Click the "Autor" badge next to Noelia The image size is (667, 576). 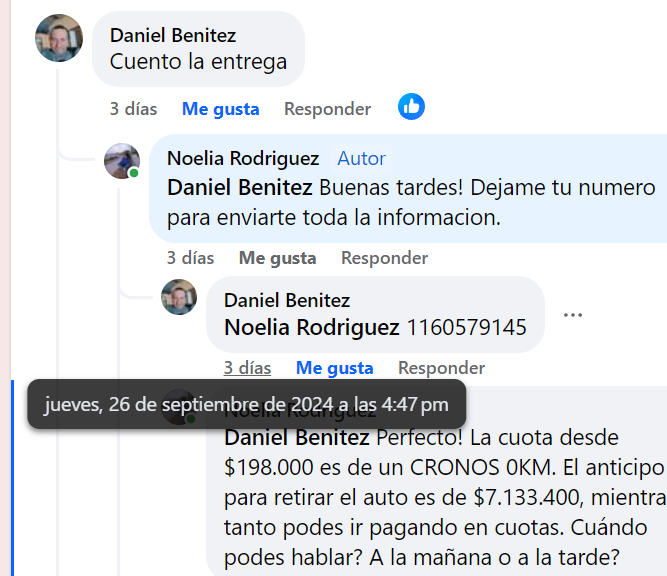(x=361, y=159)
